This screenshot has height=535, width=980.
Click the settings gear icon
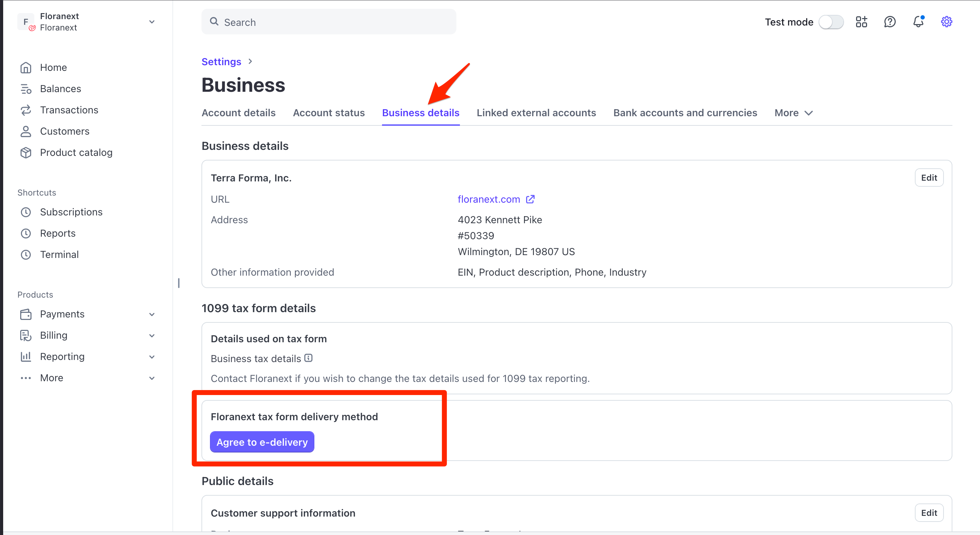pos(946,22)
